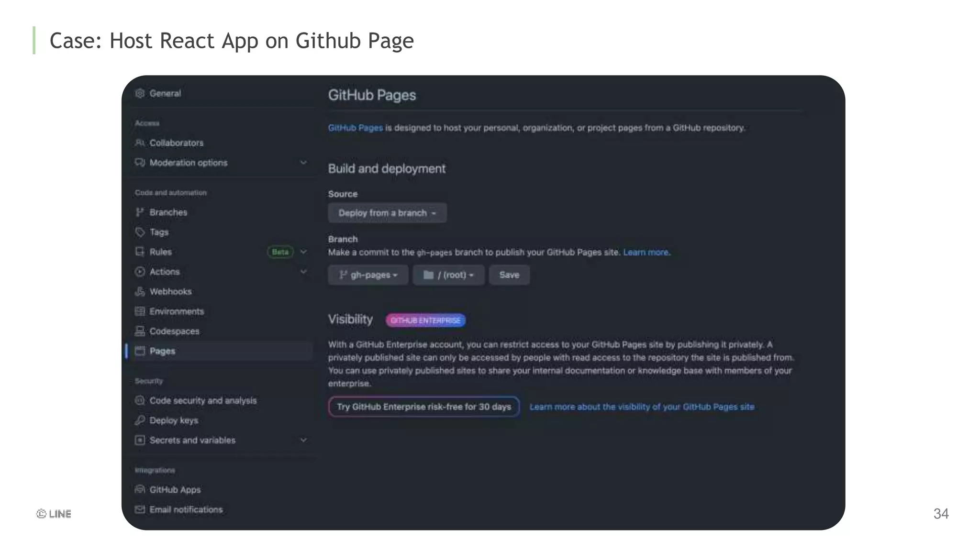
Task: Open Code security and analysis settings
Action: coord(203,401)
